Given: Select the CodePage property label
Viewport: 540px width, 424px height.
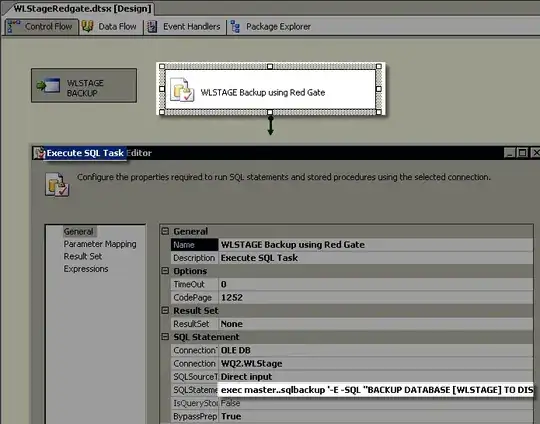Looking at the screenshot, I should point(195,297).
